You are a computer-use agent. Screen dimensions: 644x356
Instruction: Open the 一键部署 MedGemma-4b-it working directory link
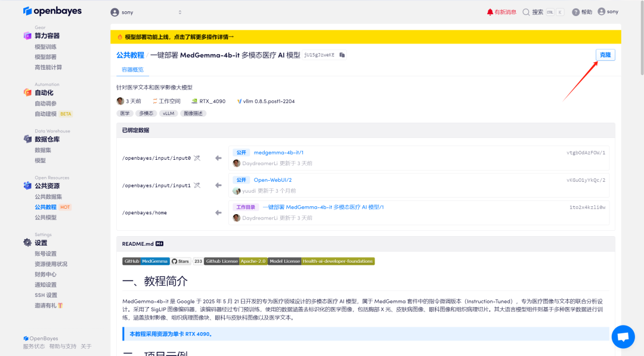coord(323,208)
